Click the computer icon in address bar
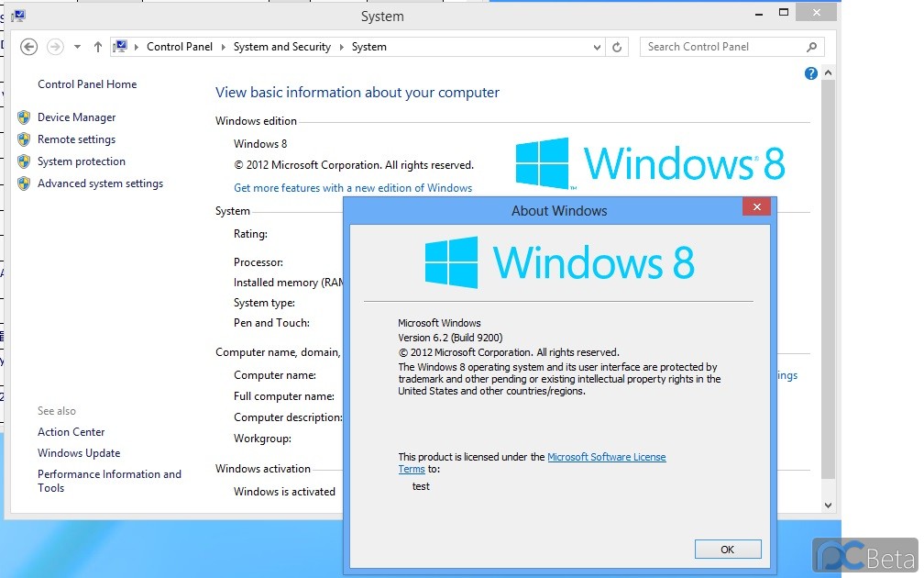The width and height of the screenshot is (924, 578). [x=120, y=47]
